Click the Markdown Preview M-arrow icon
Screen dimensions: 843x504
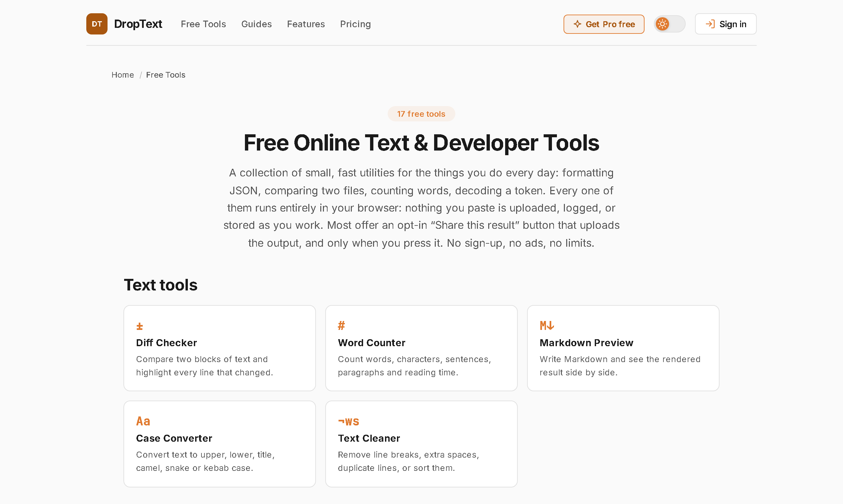pyautogui.click(x=547, y=326)
